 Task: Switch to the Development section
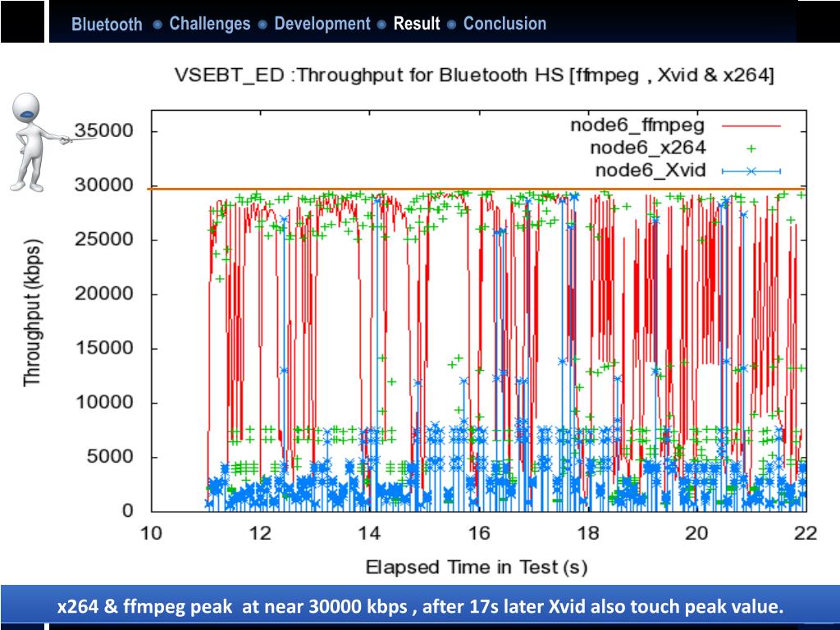click(322, 24)
